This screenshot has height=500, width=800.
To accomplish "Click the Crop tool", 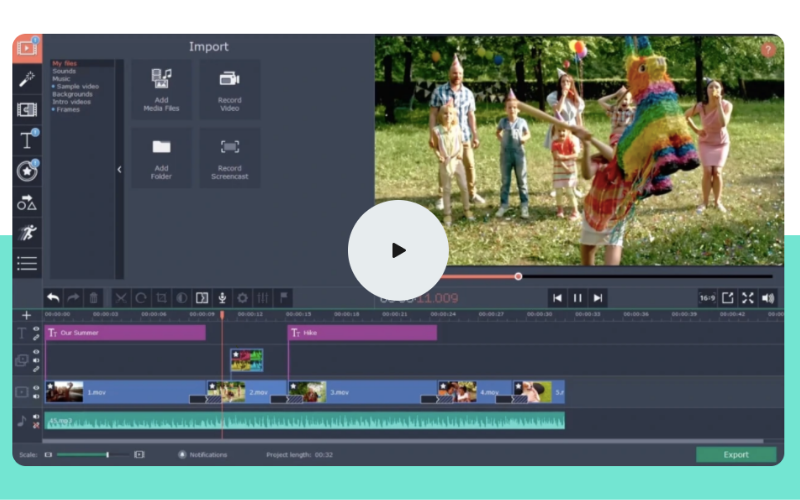I will click(x=161, y=298).
